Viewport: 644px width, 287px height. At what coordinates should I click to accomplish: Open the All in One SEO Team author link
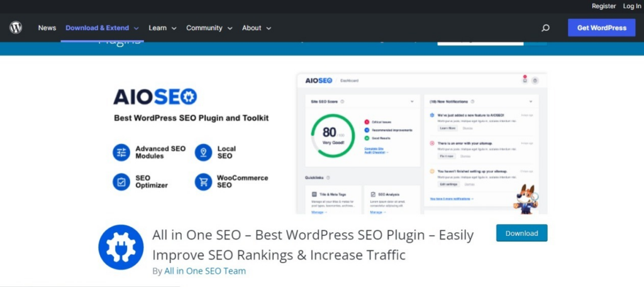205,271
